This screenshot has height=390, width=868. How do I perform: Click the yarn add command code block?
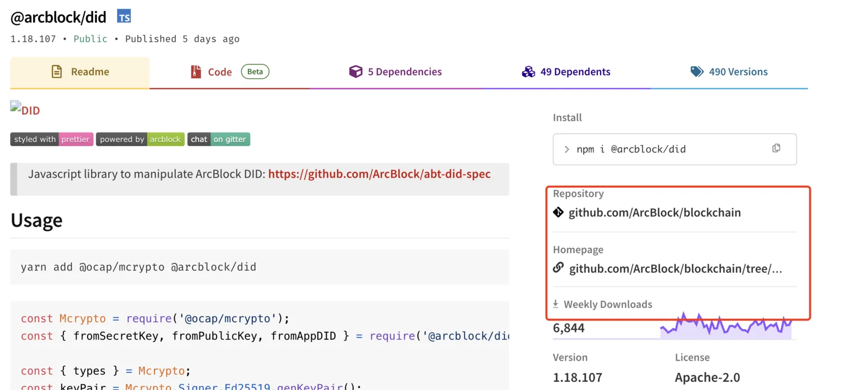pos(259,267)
